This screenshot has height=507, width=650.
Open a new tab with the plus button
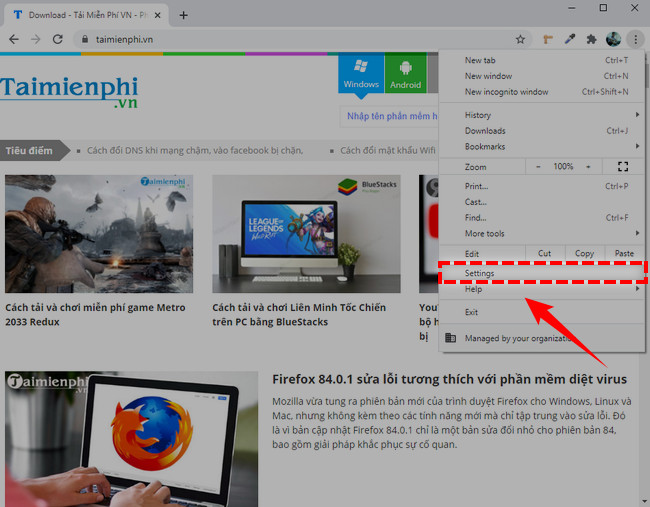[184, 15]
